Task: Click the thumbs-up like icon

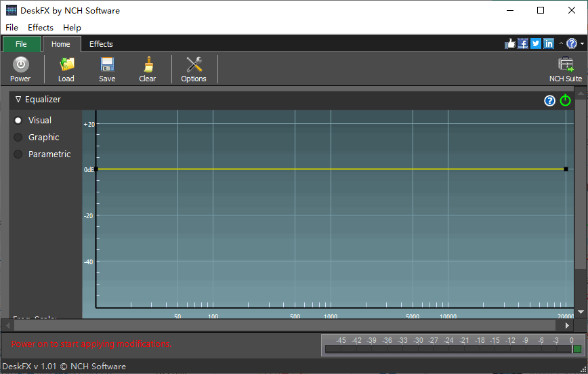Action: coord(510,43)
